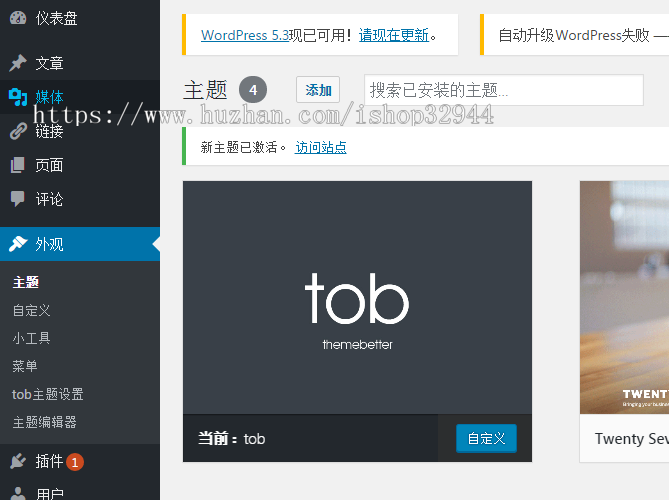Open 主题编辑器 theme editor submenu
669x500 pixels.
coord(44,422)
